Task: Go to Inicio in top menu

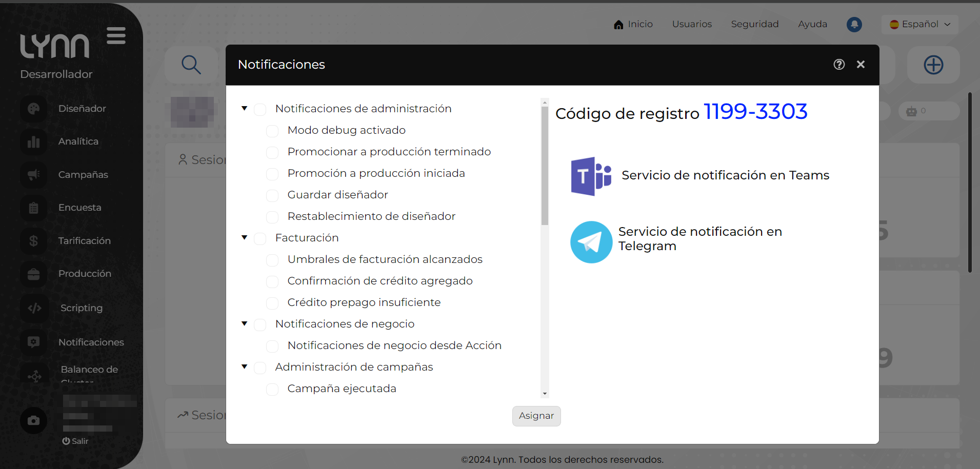Action: click(x=640, y=24)
